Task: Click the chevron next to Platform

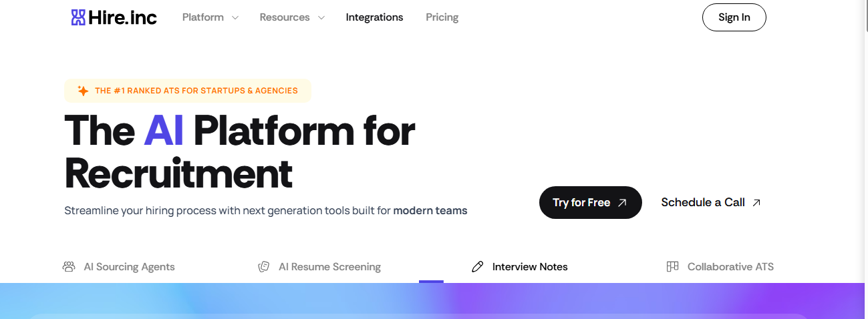Action: coord(235,18)
